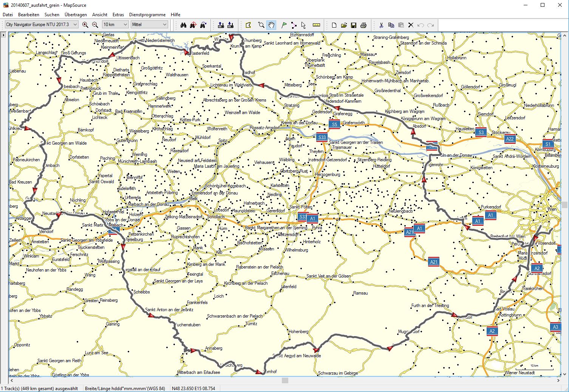Select the Map tool icon
Screen dimensions: 569x392
tap(248, 25)
